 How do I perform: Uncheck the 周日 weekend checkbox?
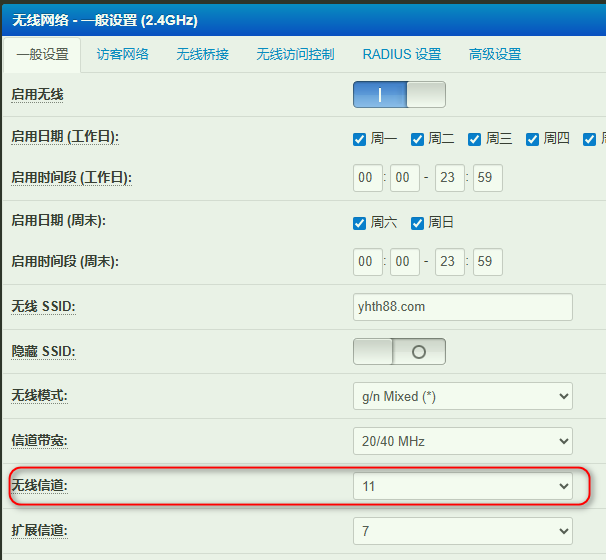(418, 223)
